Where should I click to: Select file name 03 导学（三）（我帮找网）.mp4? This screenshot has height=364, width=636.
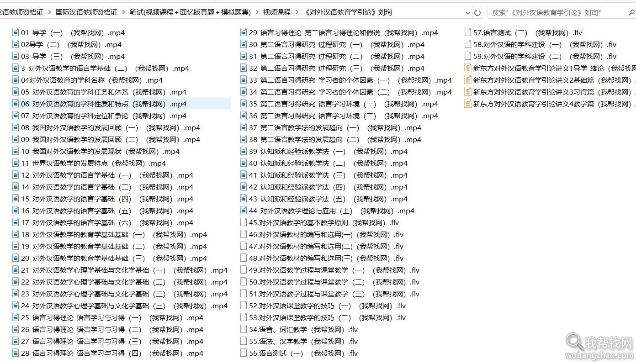[73, 56]
